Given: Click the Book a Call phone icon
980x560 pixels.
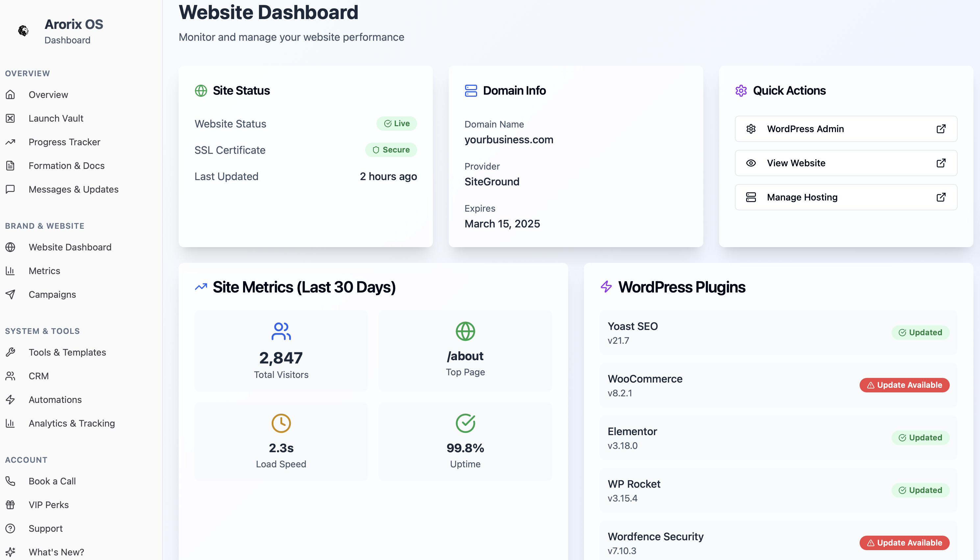Looking at the screenshot, I should pos(11,481).
